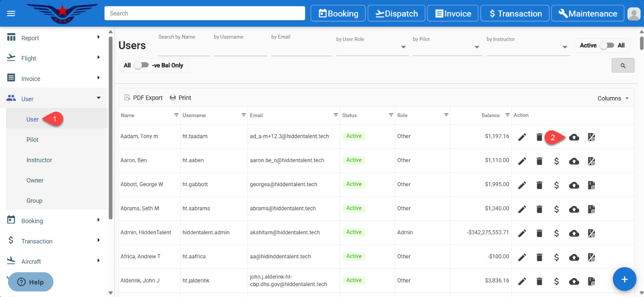Toggle the Active/All users switch
Image resolution: width=644 pixels, height=297 pixels.
(x=607, y=46)
